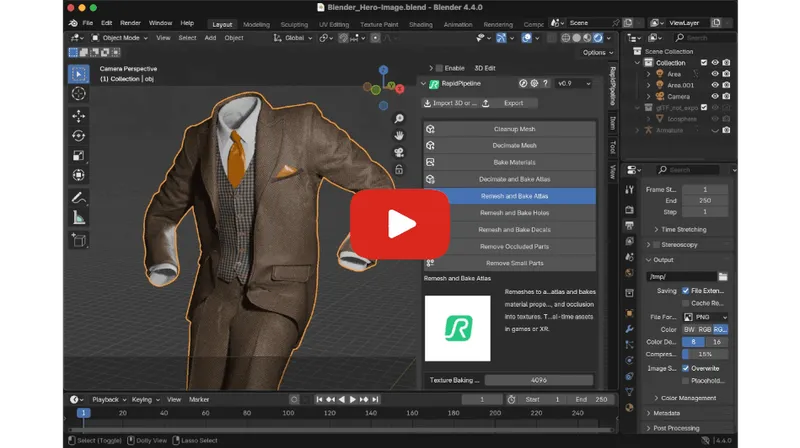Viewport: 800px width, 448px height.
Task: Click the RapidPipeline help question icon
Action: (x=545, y=83)
